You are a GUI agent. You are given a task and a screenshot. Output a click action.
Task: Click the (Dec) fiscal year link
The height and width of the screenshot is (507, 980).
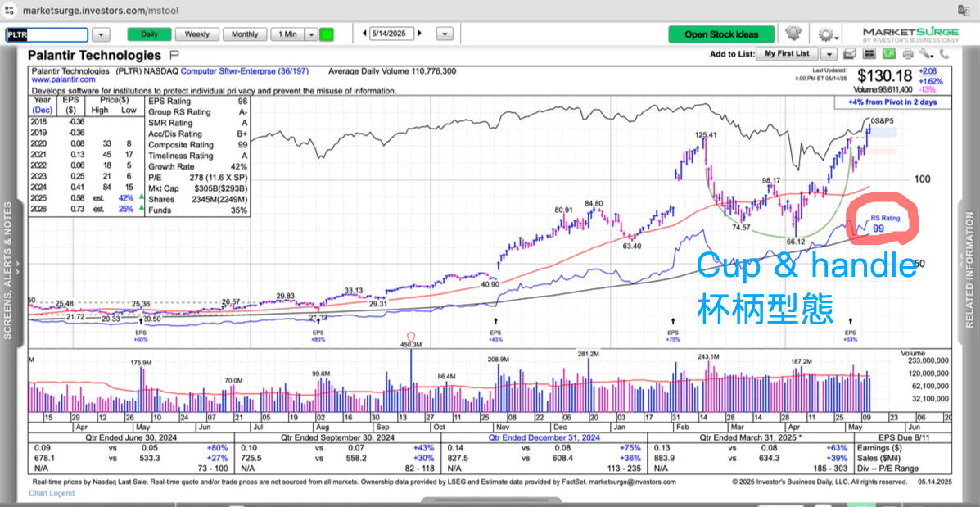[42, 111]
